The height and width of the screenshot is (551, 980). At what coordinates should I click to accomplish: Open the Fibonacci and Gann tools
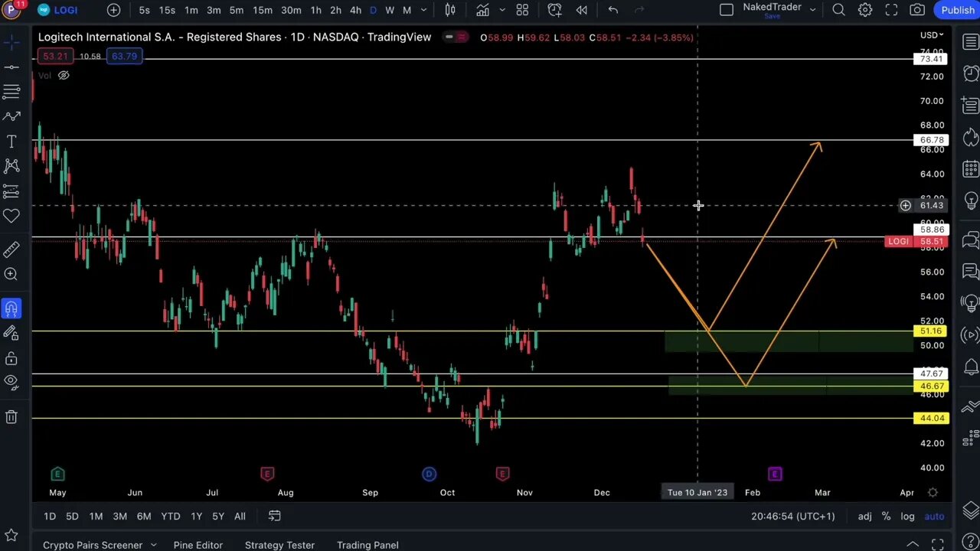tap(11, 92)
